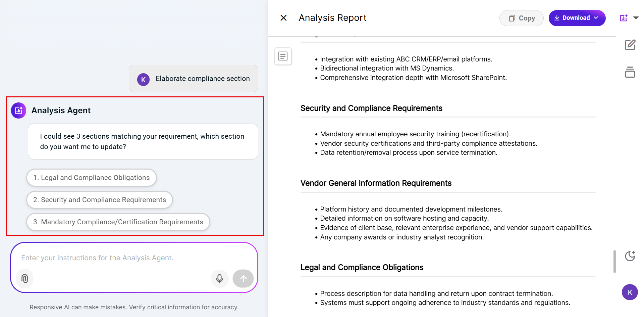Open the user profile avatar K

point(630,292)
